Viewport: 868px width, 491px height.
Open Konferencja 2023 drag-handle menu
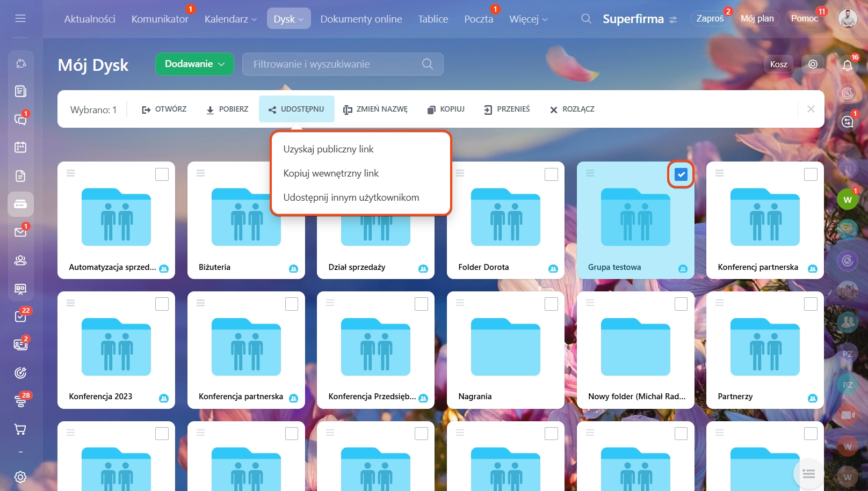point(71,303)
